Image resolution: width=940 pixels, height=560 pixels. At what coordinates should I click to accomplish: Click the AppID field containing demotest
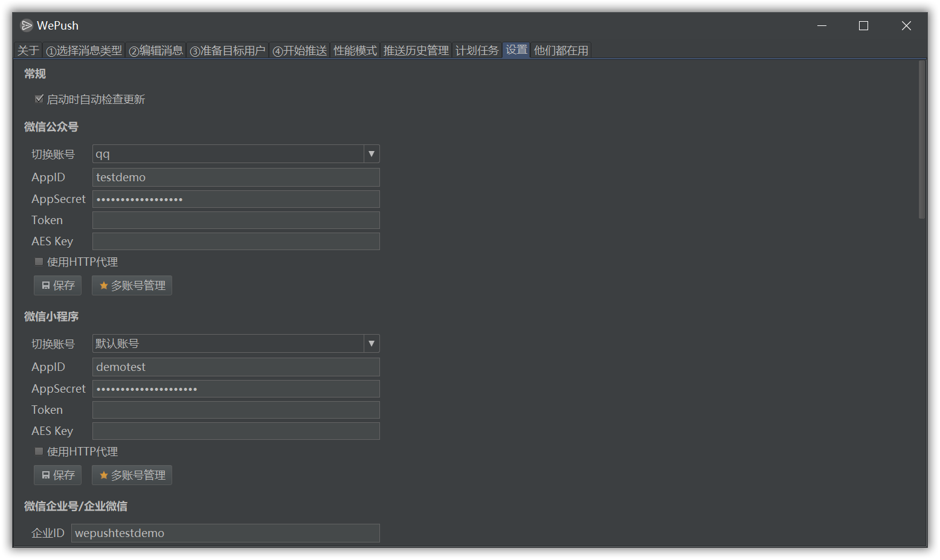[236, 367]
